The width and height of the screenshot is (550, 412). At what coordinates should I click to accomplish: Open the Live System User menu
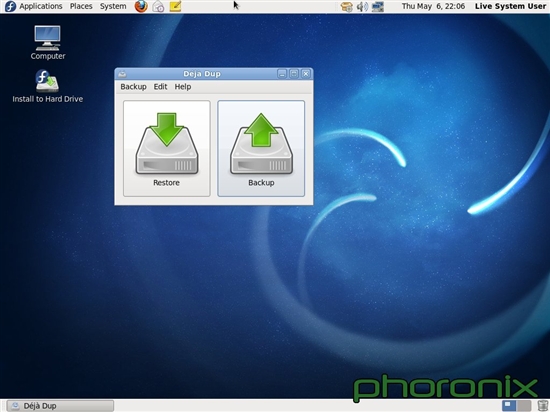click(510, 6)
